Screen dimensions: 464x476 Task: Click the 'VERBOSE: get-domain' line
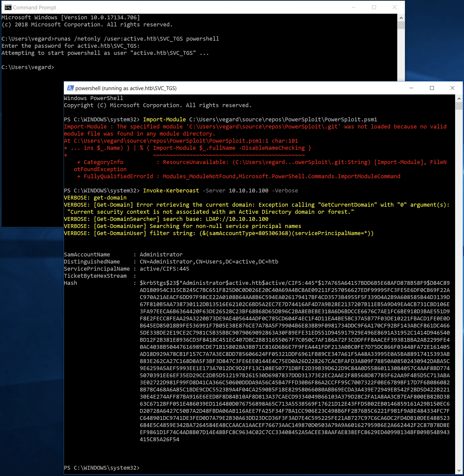pyautogui.click(x=95, y=198)
